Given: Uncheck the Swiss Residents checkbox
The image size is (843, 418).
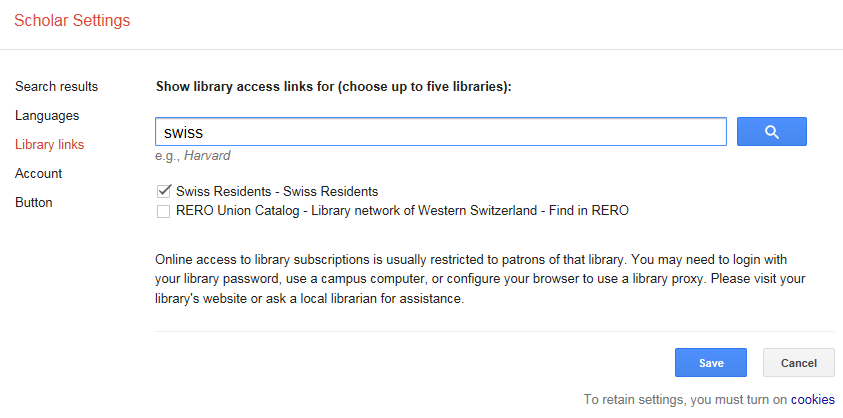Looking at the screenshot, I should (163, 191).
